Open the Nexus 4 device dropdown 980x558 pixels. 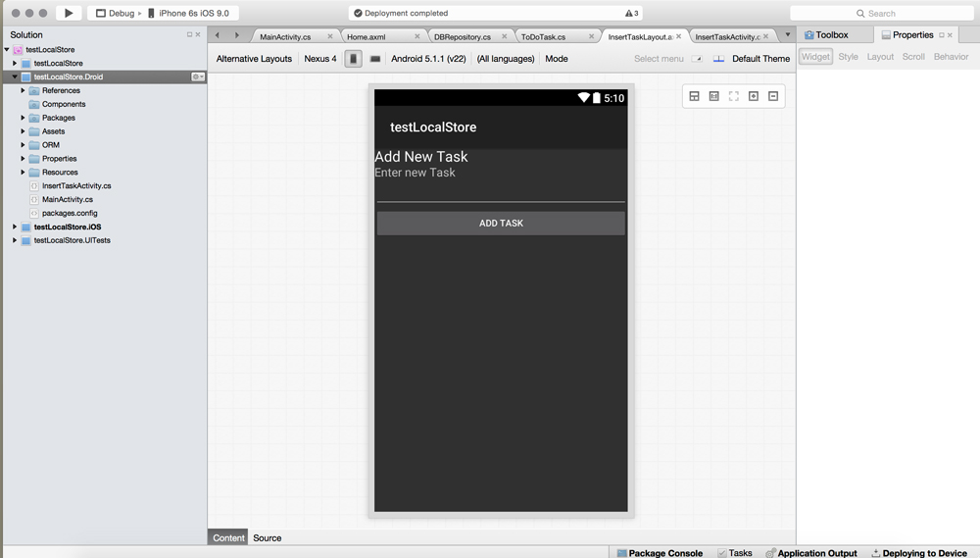[319, 59]
